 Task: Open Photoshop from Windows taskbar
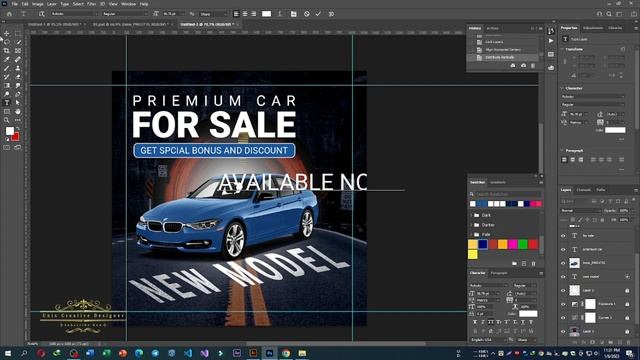269,353
